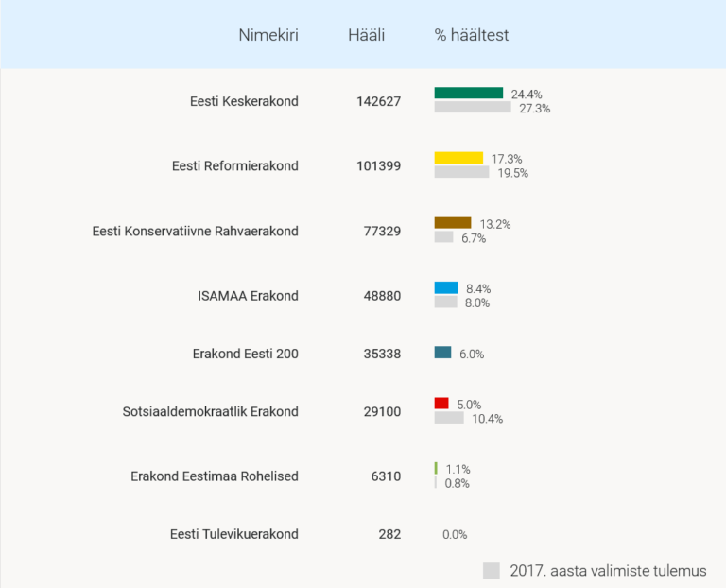Select Eesti Tulevikuerakond in the list

234,534
